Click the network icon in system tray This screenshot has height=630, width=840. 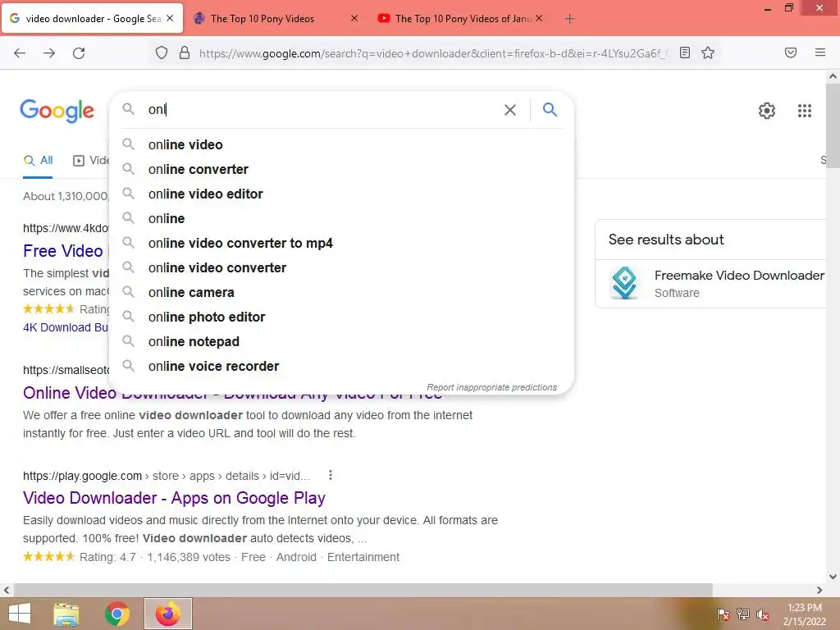point(743,614)
